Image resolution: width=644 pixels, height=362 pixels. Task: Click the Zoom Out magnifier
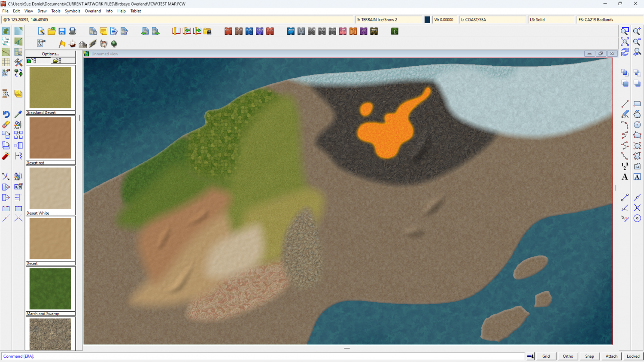[x=637, y=42]
